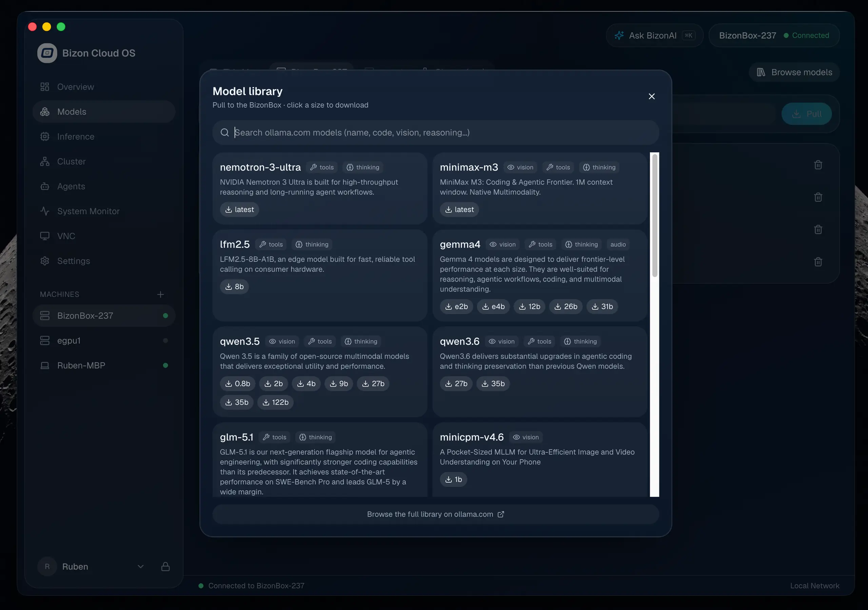Download nemotron-3-ultra latest
Image resolution: width=868 pixels, height=610 pixels.
[x=239, y=209]
